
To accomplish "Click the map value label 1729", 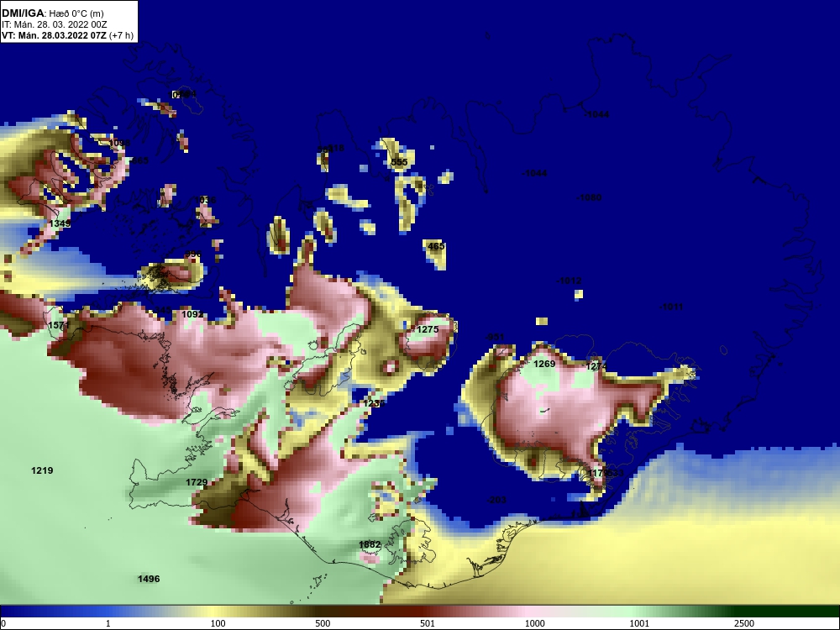I will point(197,482).
